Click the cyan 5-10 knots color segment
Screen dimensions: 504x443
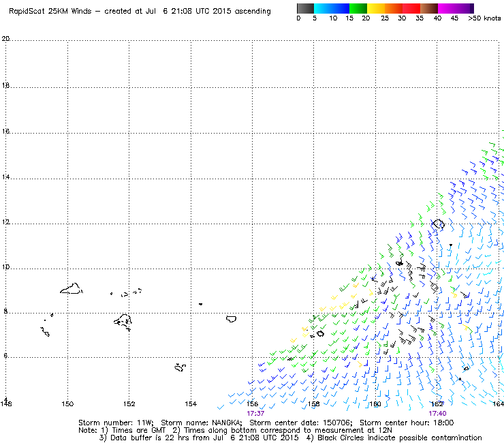[x=323, y=8]
